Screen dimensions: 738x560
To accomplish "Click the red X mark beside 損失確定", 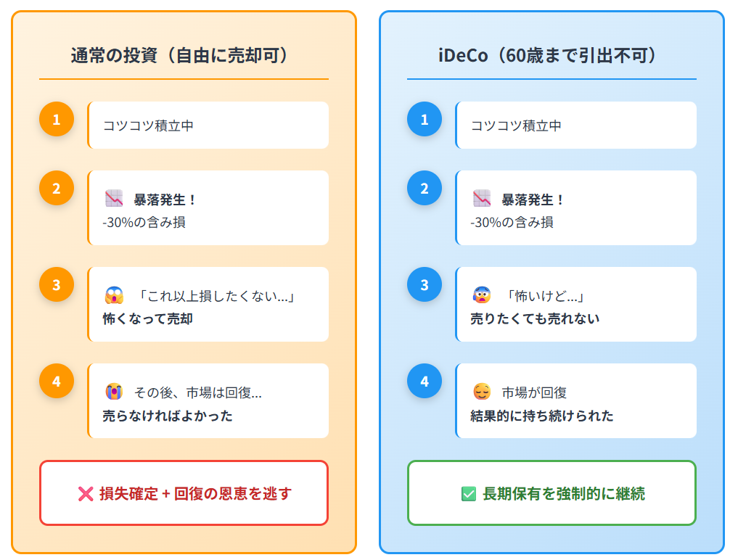I will click(x=86, y=494).
